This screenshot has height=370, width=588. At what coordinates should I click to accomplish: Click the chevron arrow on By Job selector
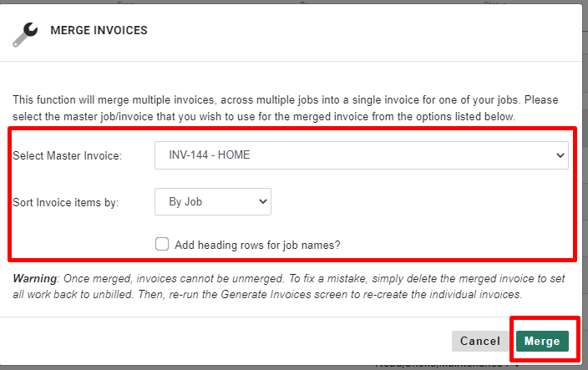(263, 201)
